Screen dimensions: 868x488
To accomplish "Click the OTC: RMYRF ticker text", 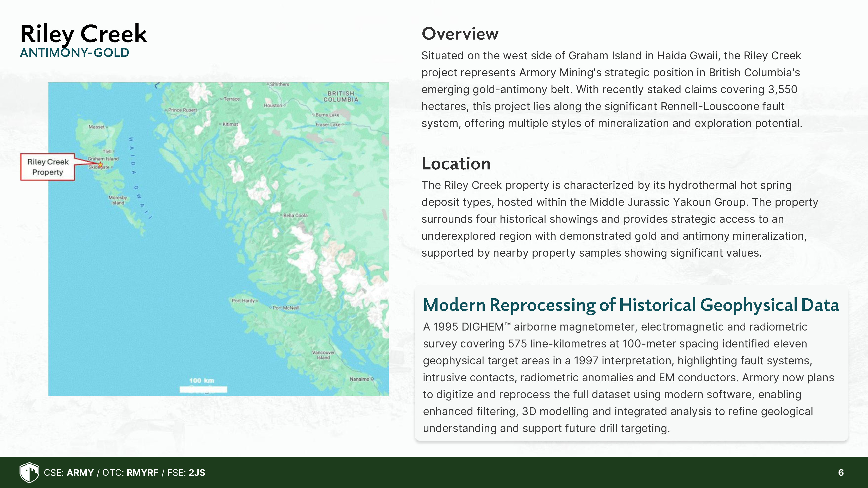I will coord(130,472).
